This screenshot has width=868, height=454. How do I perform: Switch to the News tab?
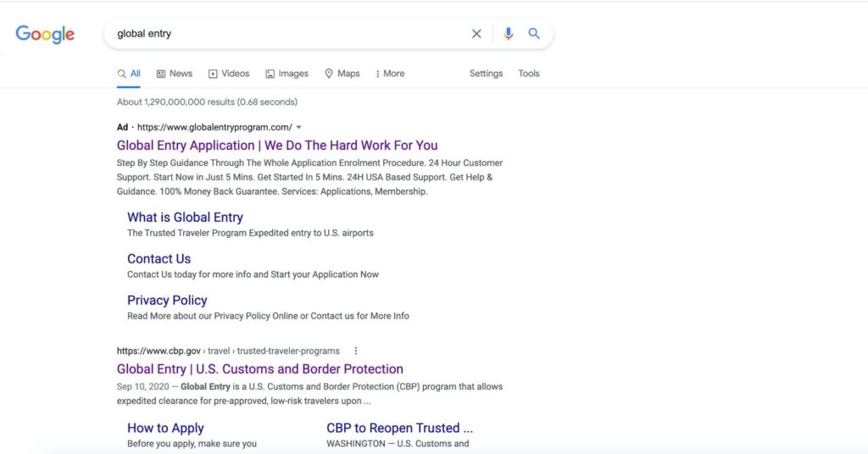pyautogui.click(x=175, y=74)
